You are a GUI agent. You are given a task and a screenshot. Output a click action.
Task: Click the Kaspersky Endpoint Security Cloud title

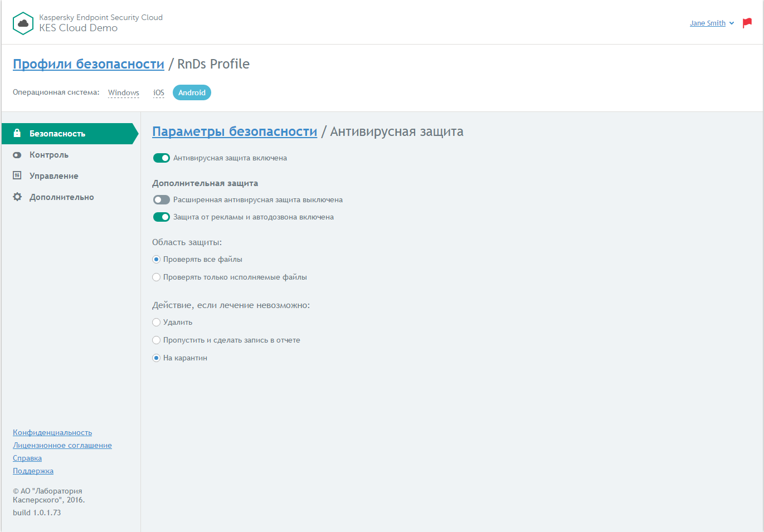tap(101, 17)
